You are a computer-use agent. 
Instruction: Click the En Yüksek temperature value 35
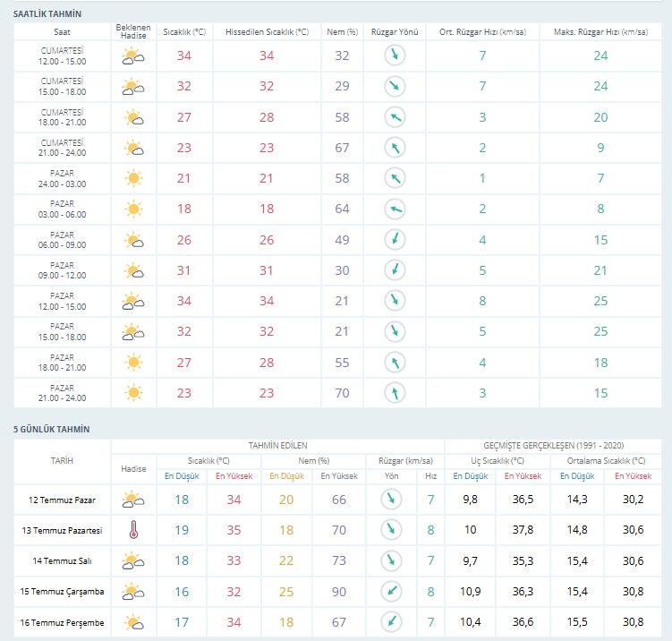click(x=234, y=530)
